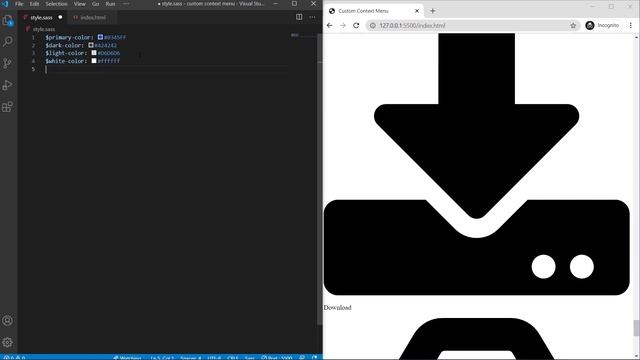The width and height of the screenshot is (640, 360).
Task: Click the light-color swatch on line 3
Action: click(94, 53)
